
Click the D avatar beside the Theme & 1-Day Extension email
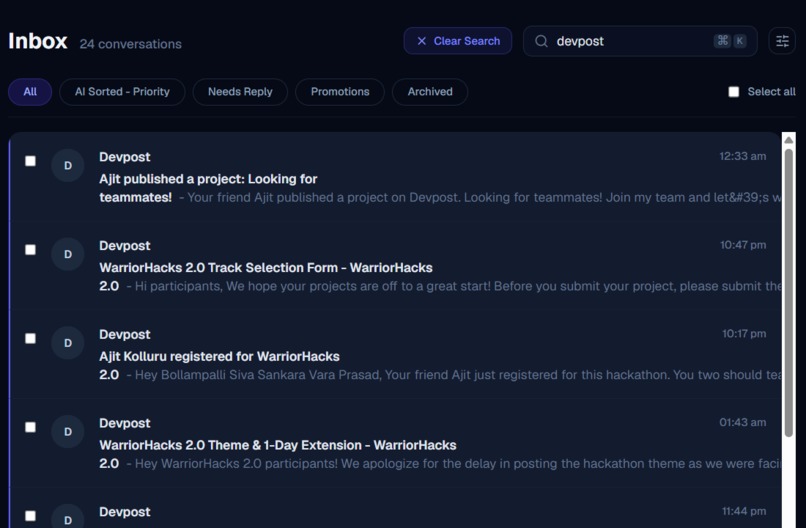(x=68, y=432)
